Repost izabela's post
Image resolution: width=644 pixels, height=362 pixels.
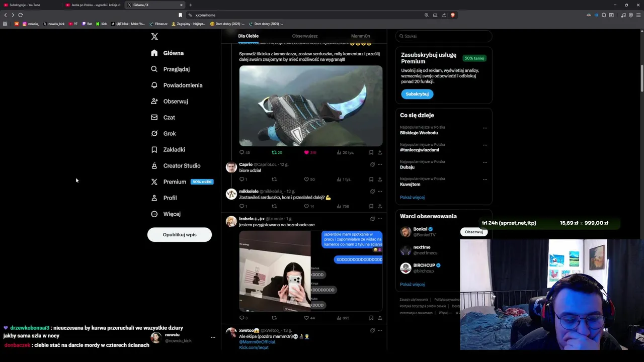(274, 318)
